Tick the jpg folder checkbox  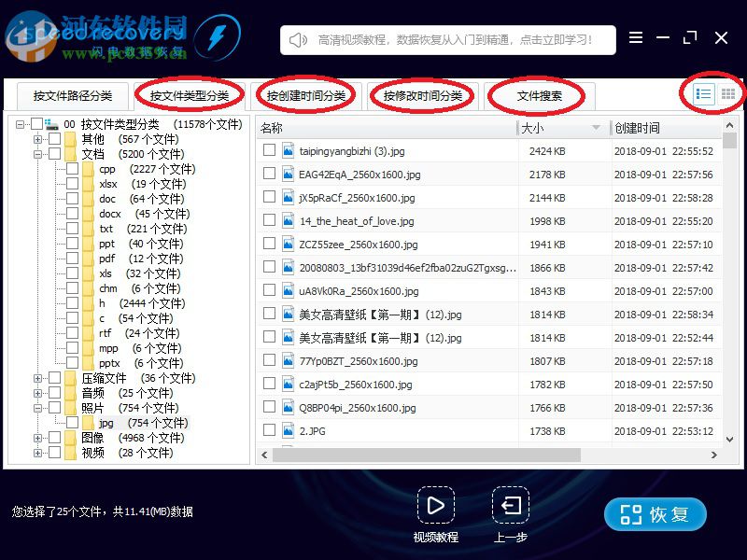(x=73, y=423)
